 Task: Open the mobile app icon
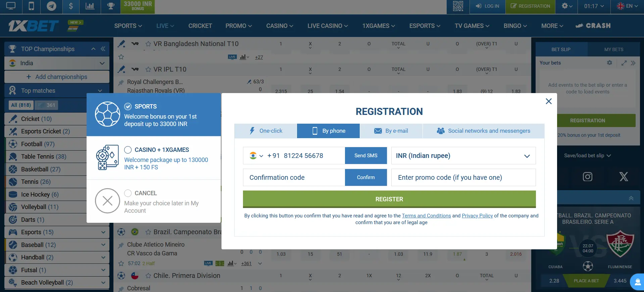(31, 6)
